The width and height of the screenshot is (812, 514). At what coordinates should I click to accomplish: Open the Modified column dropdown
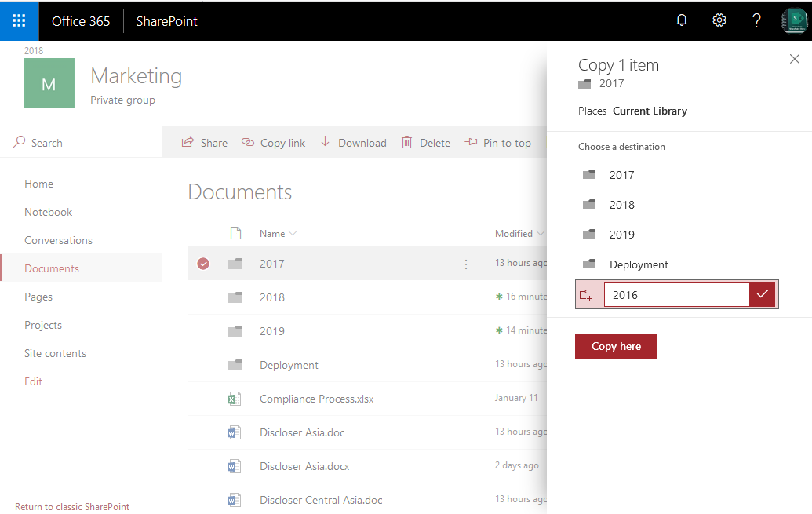[541, 233]
